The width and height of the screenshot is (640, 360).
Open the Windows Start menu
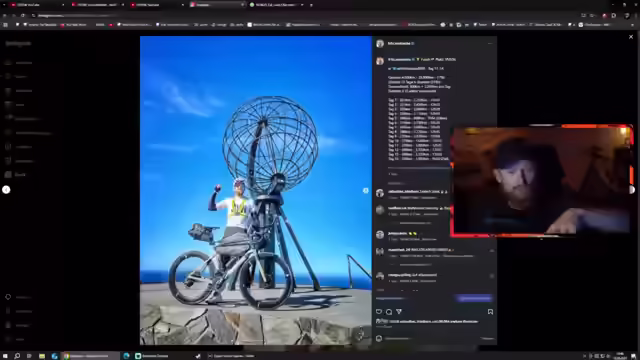(x=5, y=356)
